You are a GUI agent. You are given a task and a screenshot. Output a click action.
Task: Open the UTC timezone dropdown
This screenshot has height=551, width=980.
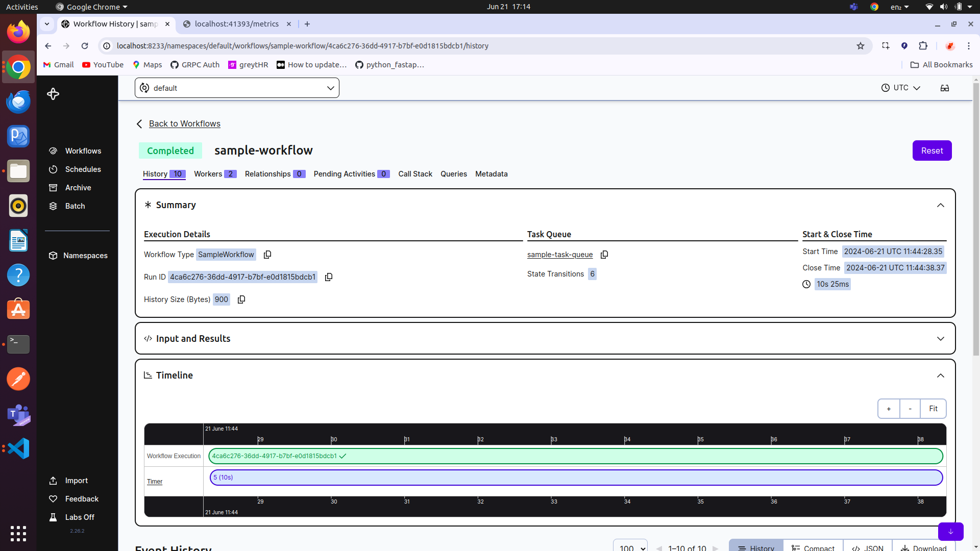click(901, 88)
